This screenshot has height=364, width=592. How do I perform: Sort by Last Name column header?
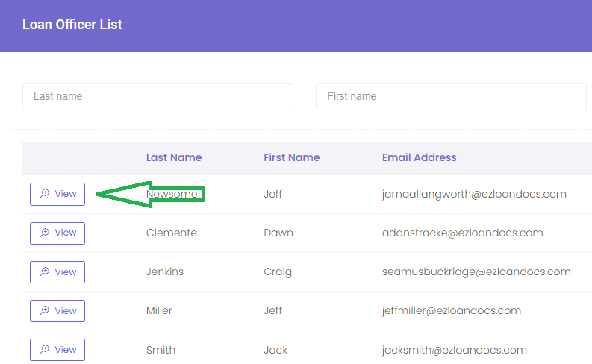pos(174,157)
